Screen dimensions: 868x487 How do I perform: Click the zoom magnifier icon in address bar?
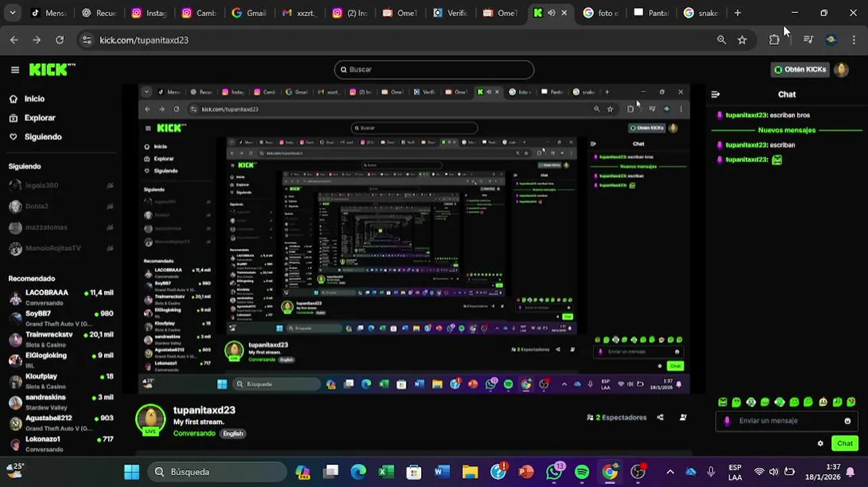pos(721,40)
